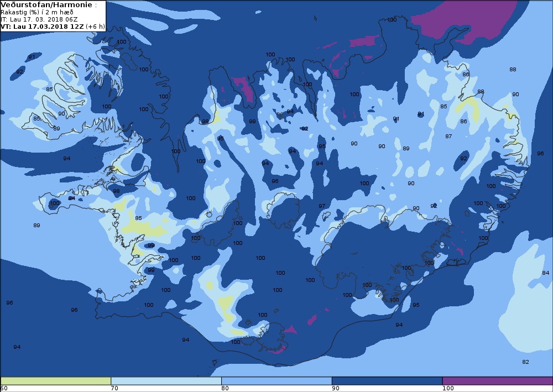Click the 'Veðurstofan/Harmonie' title text
Screen dimensions: 553x392
(x=47, y=5)
